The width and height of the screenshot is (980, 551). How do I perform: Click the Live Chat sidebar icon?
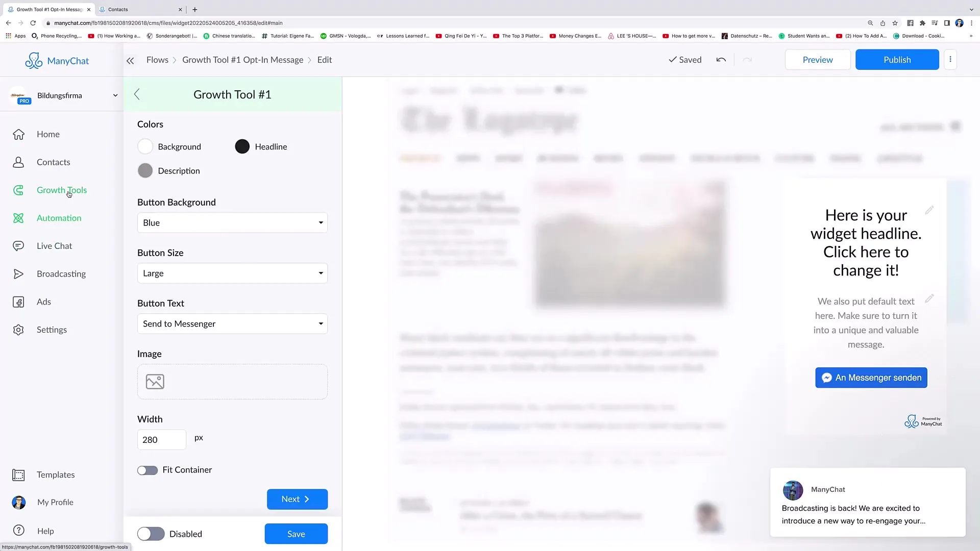[x=18, y=245]
